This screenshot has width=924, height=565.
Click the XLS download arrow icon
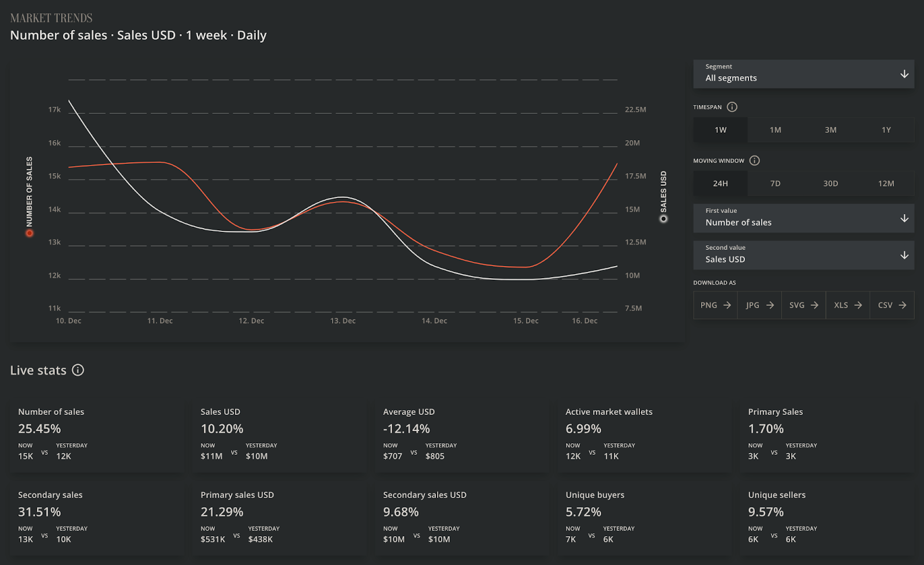[858, 305]
